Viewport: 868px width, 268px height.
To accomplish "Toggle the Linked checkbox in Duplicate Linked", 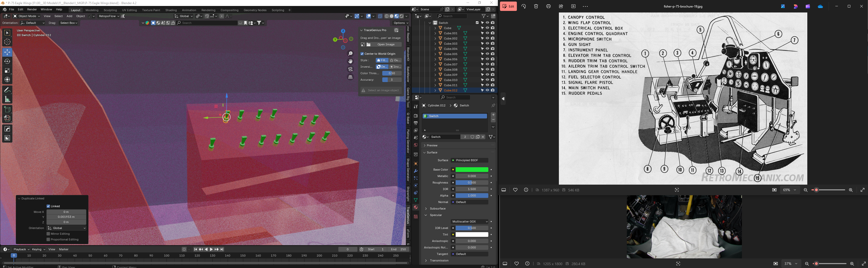I will [48, 206].
